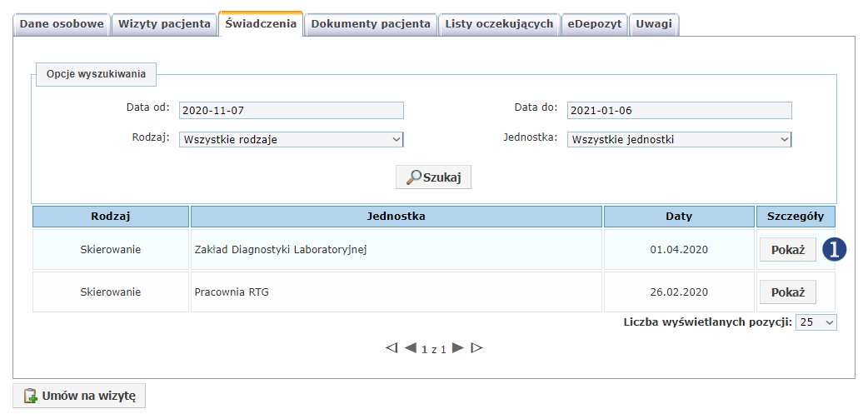Select the eDepozyt tab

pos(595,24)
